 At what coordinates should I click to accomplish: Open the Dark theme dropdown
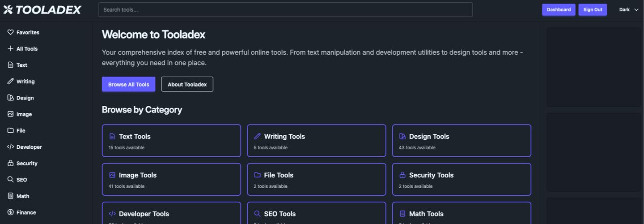[x=629, y=9]
